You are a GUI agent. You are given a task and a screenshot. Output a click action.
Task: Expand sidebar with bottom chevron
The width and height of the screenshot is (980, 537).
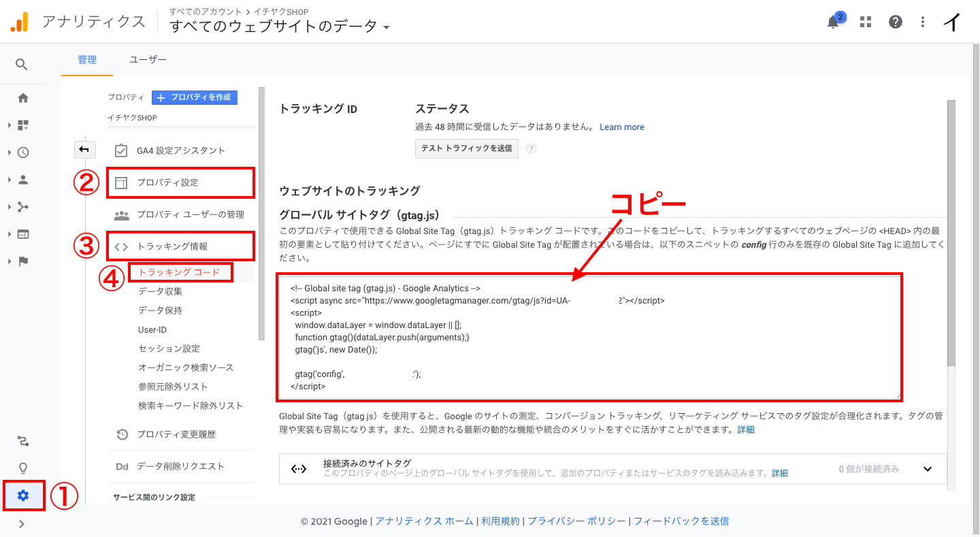coord(22,524)
